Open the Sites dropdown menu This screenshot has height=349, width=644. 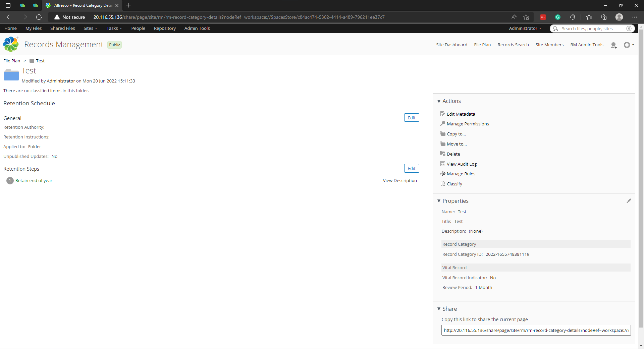tap(90, 28)
